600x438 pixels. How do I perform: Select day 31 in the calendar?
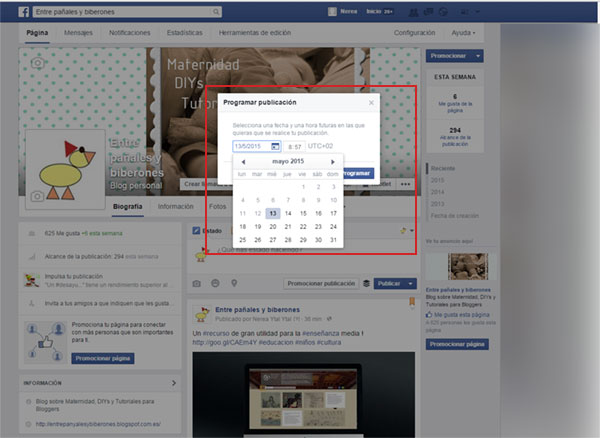(x=333, y=240)
